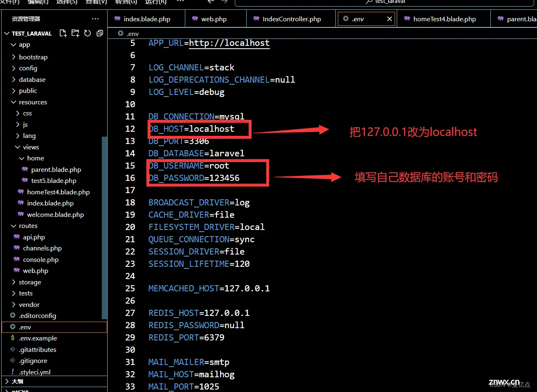Place cursor on DB_DATABASE=laravel line

coord(196,153)
